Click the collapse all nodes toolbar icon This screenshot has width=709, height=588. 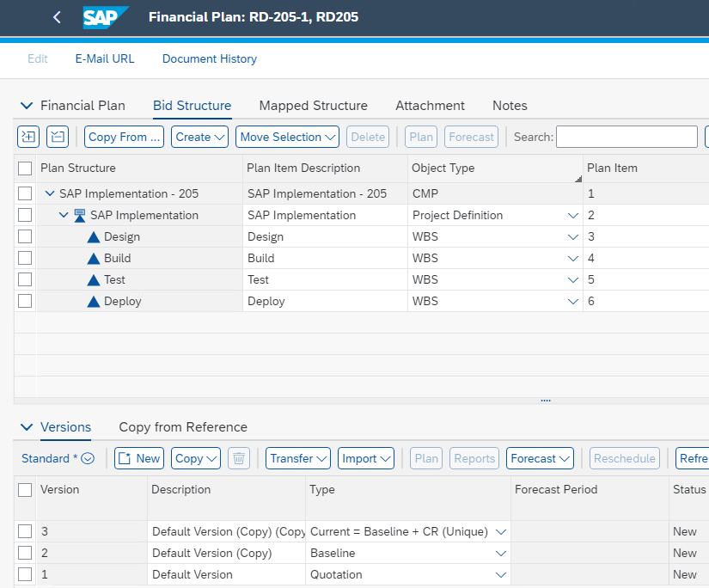(58, 137)
